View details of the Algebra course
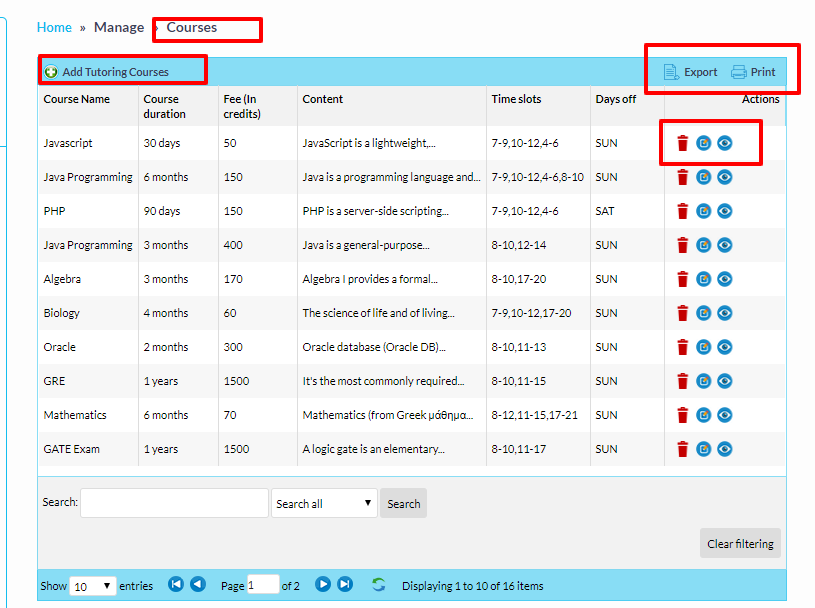Screen dimensions: 815x608 point(725,279)
